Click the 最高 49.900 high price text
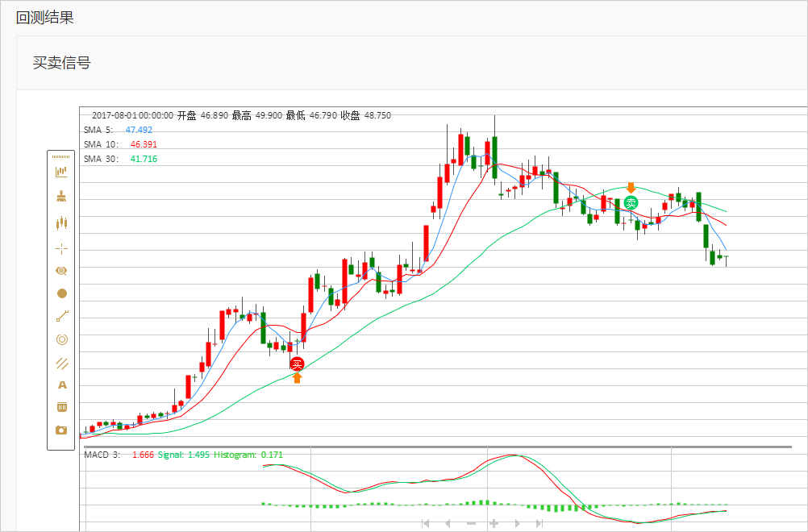The height and width of the screenshot is (532, 808). 256,115
